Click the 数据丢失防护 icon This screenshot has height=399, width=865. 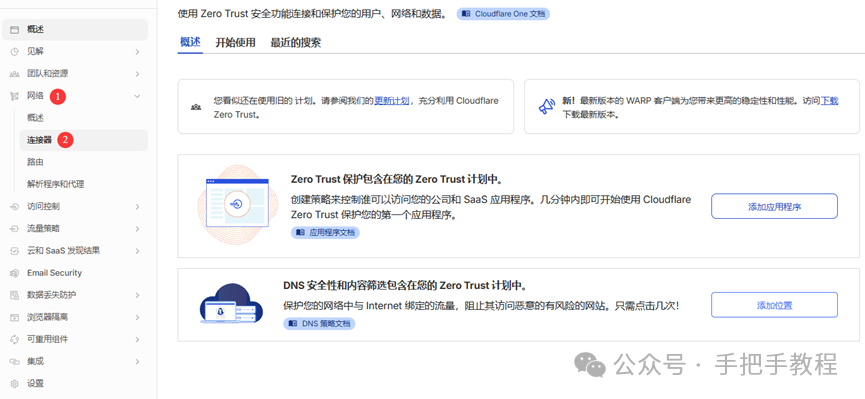(x=15, y=295)
